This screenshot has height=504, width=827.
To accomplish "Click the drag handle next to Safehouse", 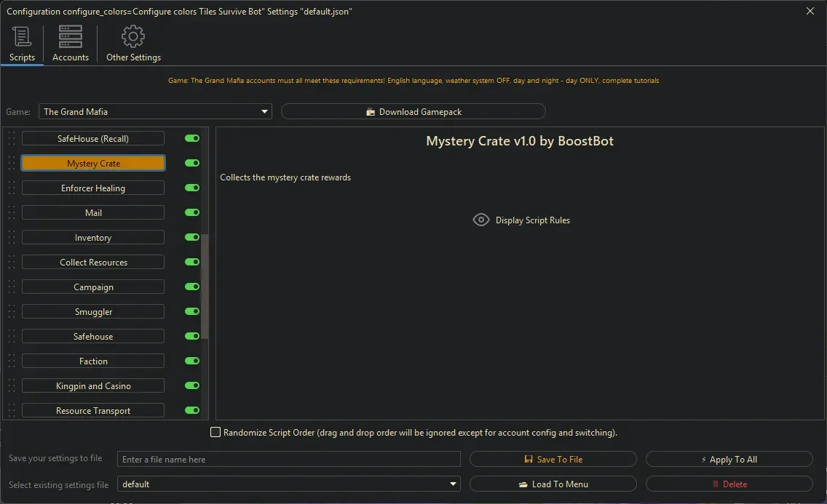I will 12,337.
